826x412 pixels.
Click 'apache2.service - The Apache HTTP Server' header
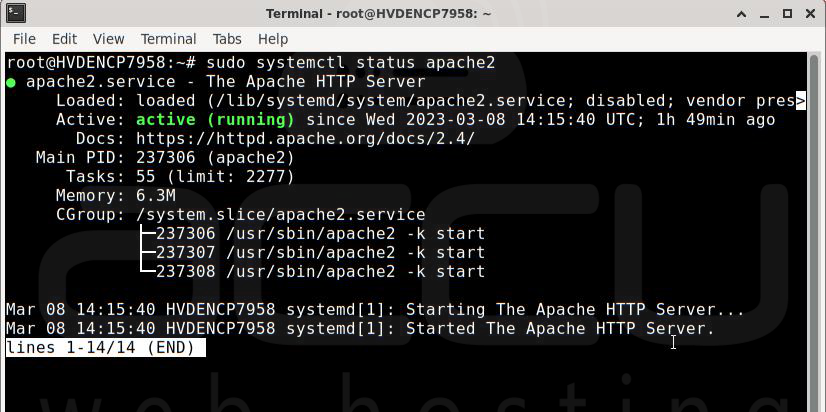225,82
